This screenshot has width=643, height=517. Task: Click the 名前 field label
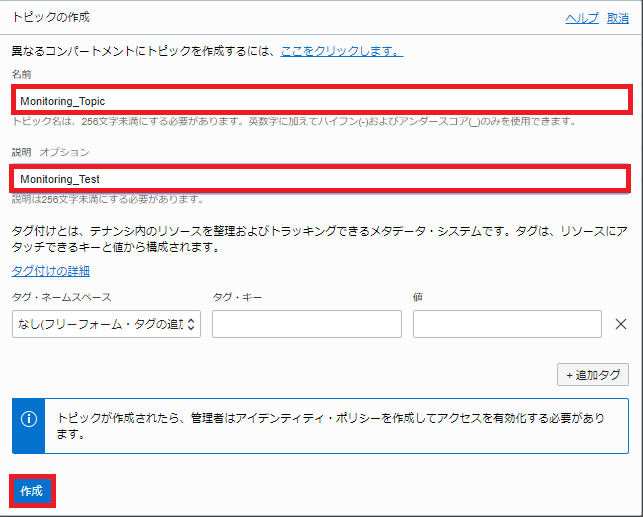tap(21, 75)
